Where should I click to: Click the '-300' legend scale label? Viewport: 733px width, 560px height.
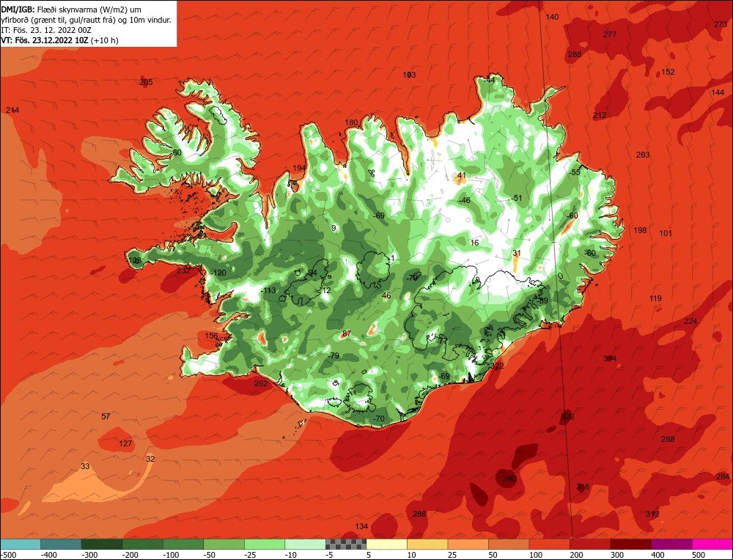(89, 555)
